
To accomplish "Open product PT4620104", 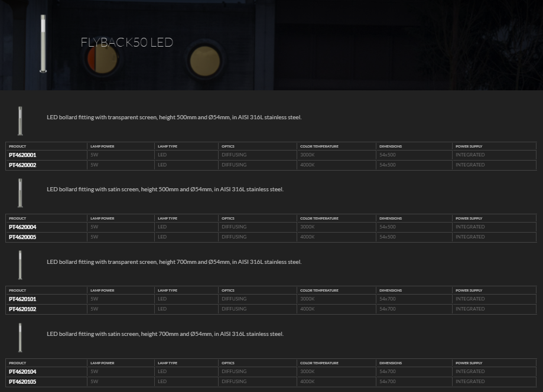I will [22, 371].
